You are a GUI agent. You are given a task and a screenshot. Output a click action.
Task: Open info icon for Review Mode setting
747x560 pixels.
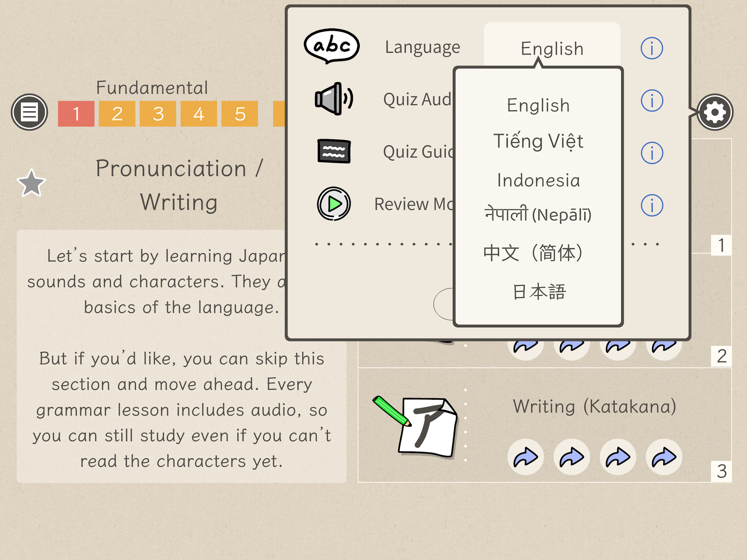point(652,205)
